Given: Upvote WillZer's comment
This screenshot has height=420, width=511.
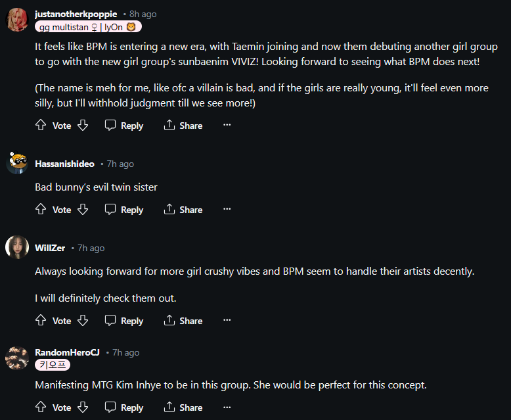Looking at the screenshot, I should pos(41,321).
